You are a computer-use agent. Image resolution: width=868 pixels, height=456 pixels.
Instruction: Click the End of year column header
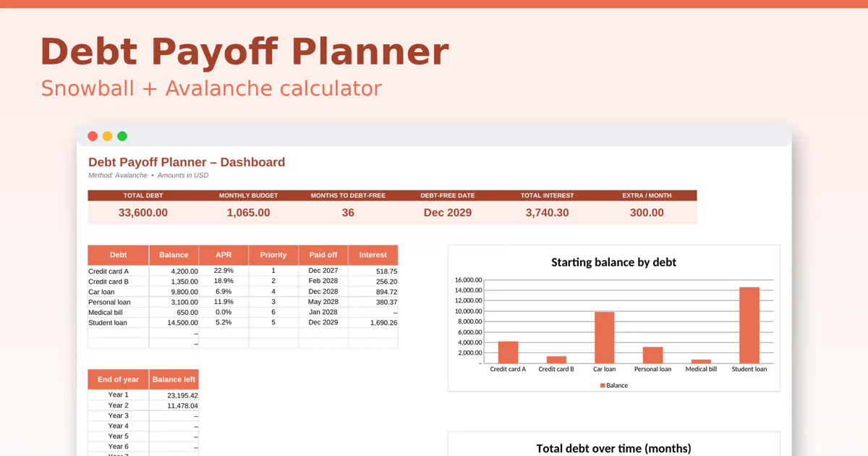tap(119, 380)
